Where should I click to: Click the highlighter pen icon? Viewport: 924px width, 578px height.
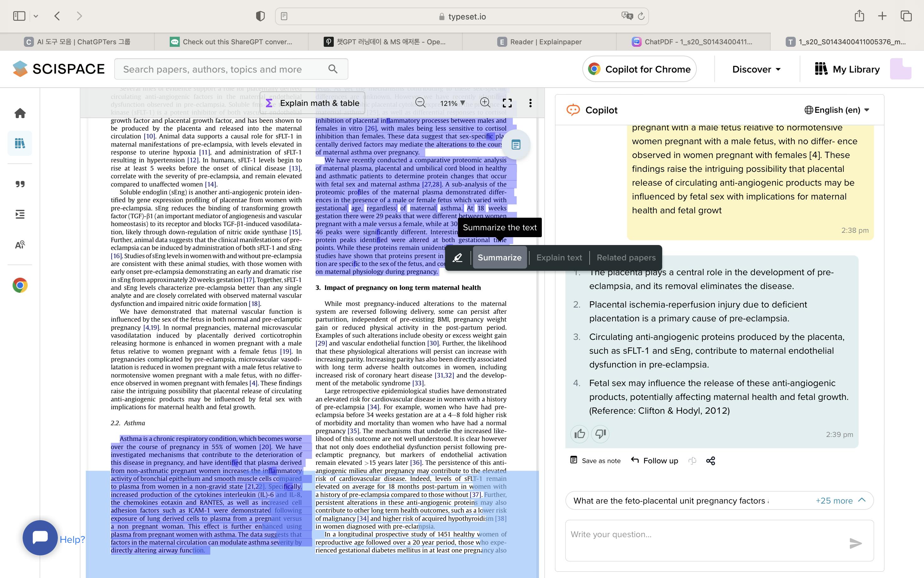click(x=457, y=258)
